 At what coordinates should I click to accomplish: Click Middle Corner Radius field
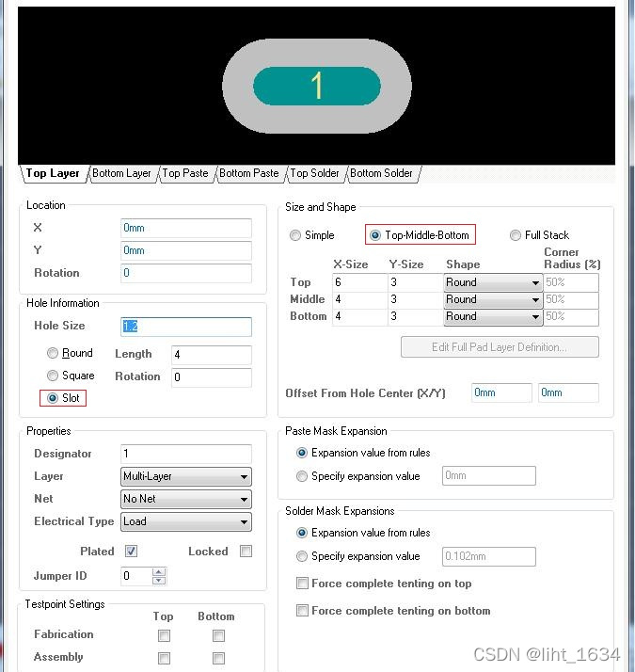tap(571, 299)
